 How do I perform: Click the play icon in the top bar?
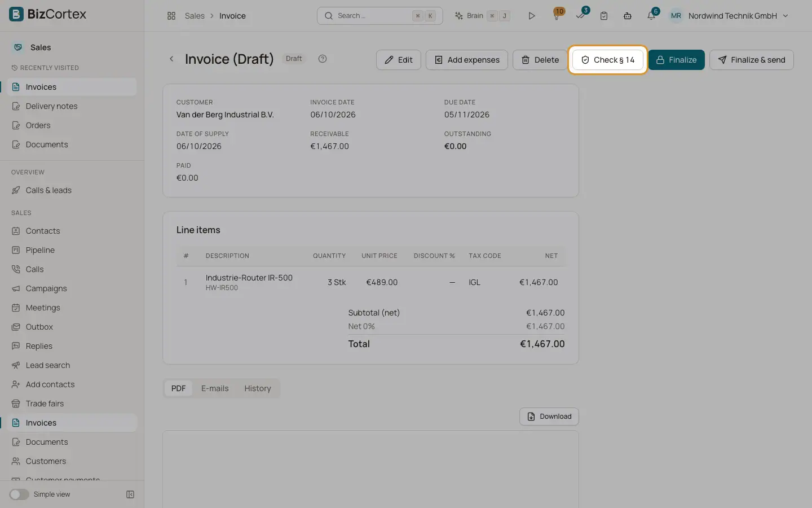[x=531, y=16]
